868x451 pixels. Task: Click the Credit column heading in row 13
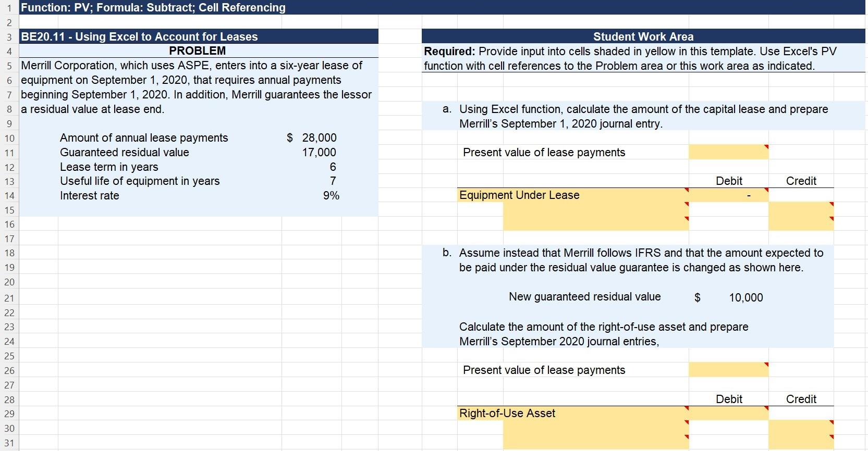(801, 181)
